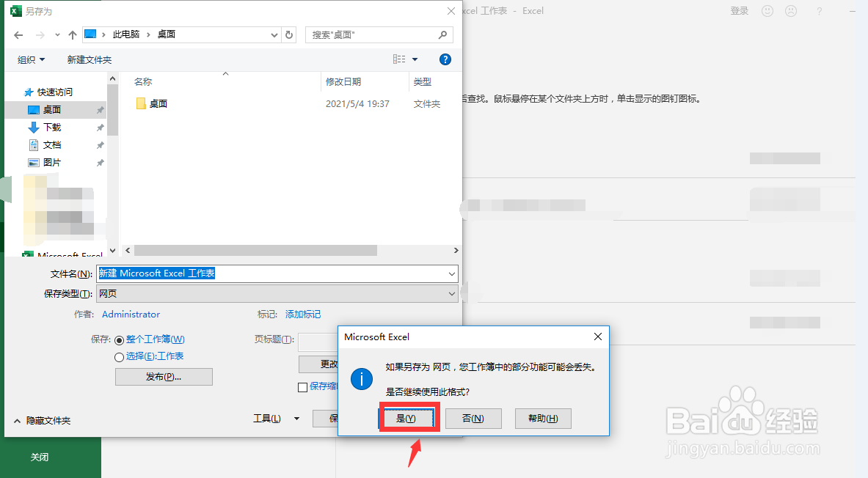868x478 pixels.
Task: Click No in Microsoft Excel dialog
Action: click(473, 419)
